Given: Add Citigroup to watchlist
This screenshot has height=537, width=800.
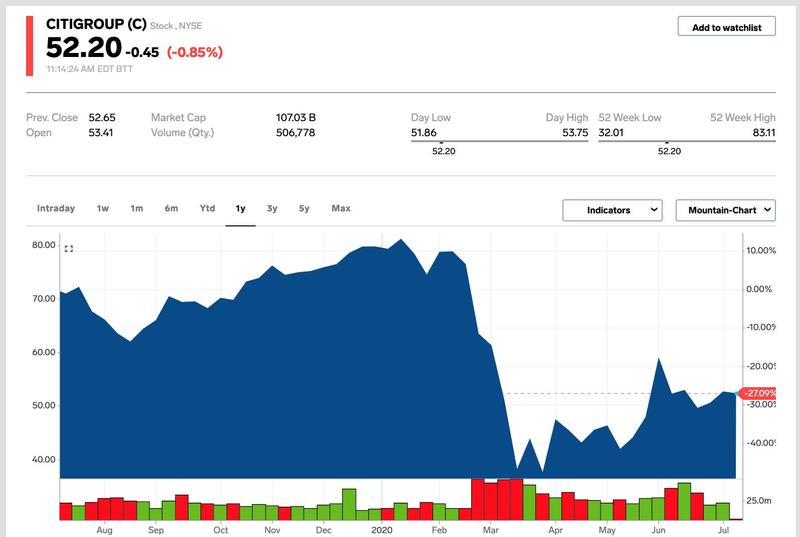Looking at the screenshot, I should coord(727,27).
